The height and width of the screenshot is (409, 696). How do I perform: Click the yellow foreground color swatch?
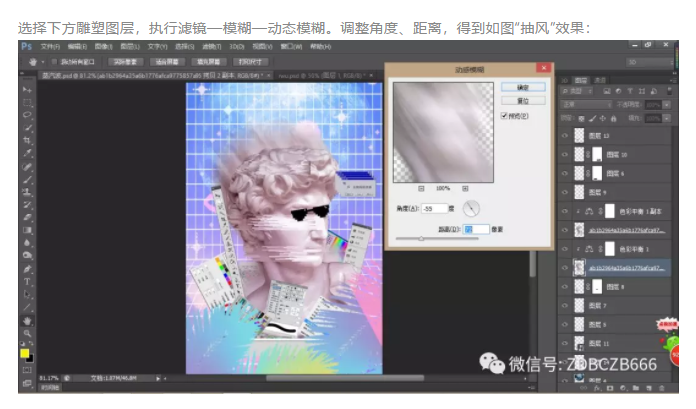(x=25, y=353)
